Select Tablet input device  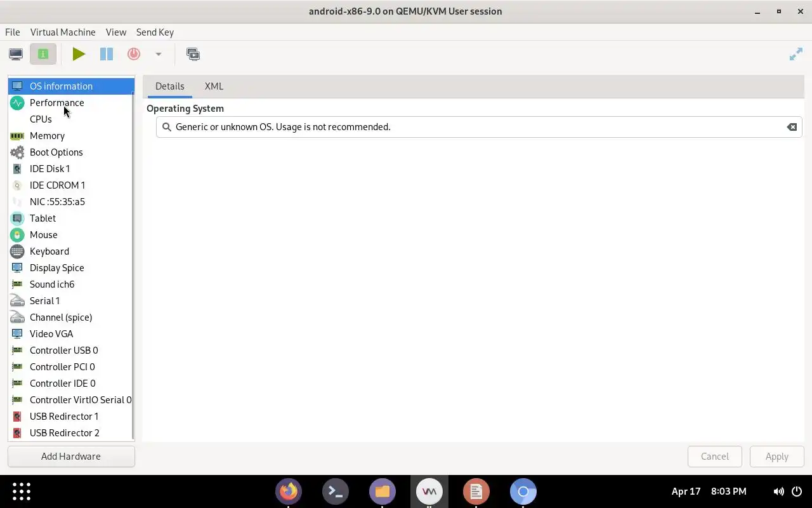[71, 218]
